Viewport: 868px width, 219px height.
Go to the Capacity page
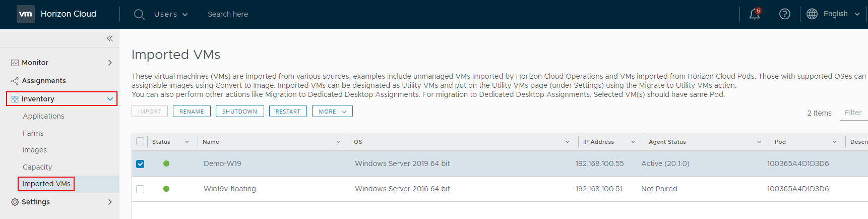(37, 167)
